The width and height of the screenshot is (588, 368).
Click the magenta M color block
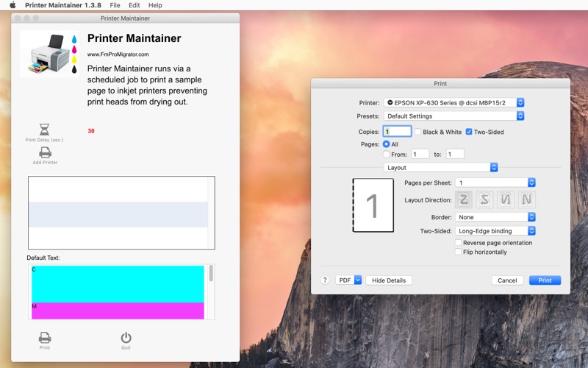(118, 311)
